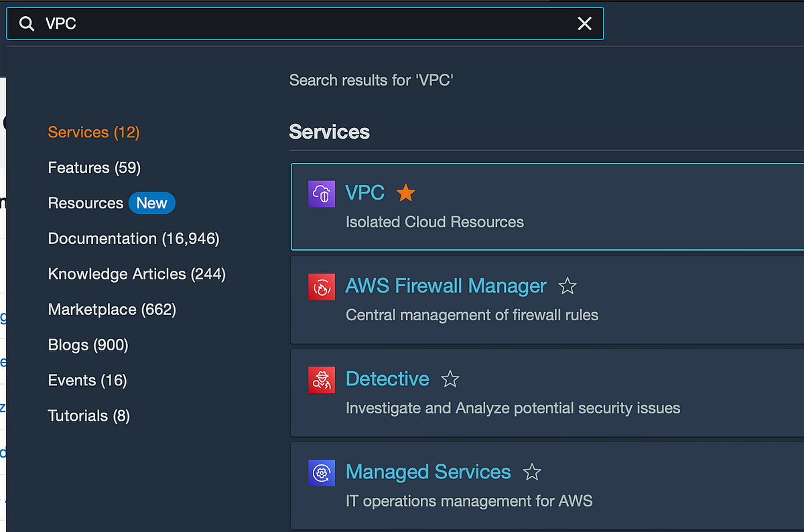Click the X to clear the search
The height and width of the screenshot is (532, 804).
click(584, 23)
